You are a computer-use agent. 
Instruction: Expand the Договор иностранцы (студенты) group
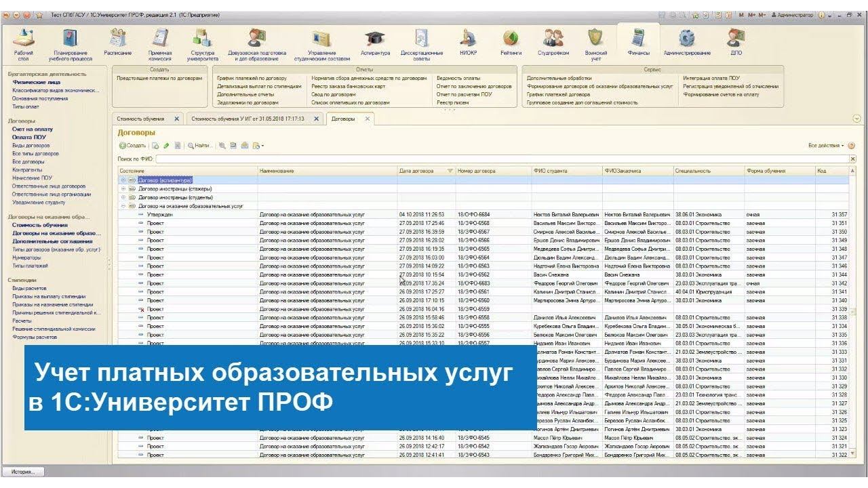123,197
